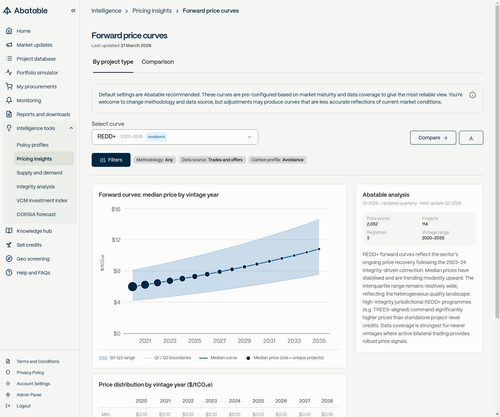Click the Compare button
The height and width of the screenshot is (417, 500).
click(x=433, y=138)
